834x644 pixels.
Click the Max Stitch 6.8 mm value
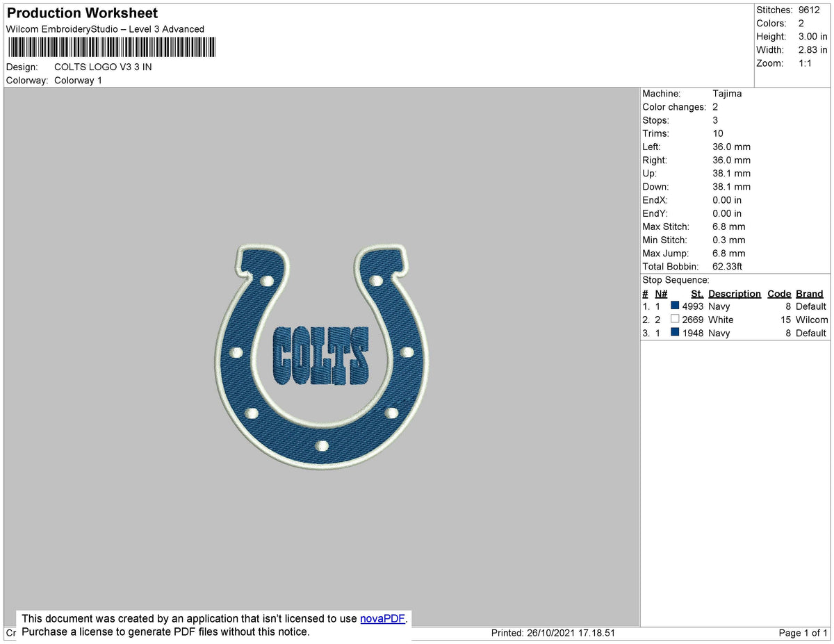pyautogui.click(x=728, y=226)
